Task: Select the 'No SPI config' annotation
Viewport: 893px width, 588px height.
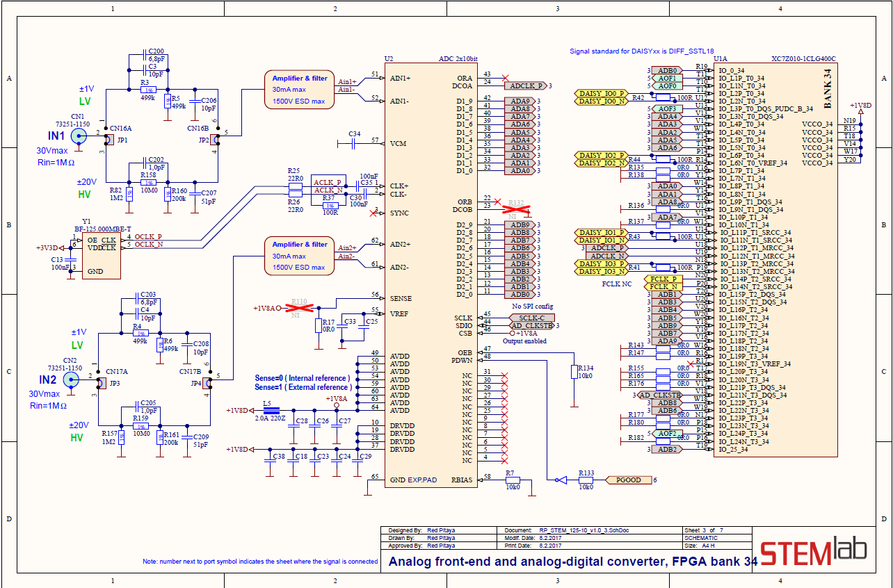Action: [x=533, y=307]
